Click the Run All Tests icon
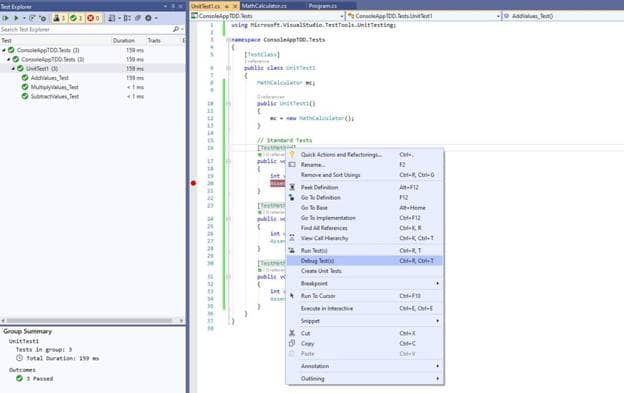 click(x=6, y=18)
